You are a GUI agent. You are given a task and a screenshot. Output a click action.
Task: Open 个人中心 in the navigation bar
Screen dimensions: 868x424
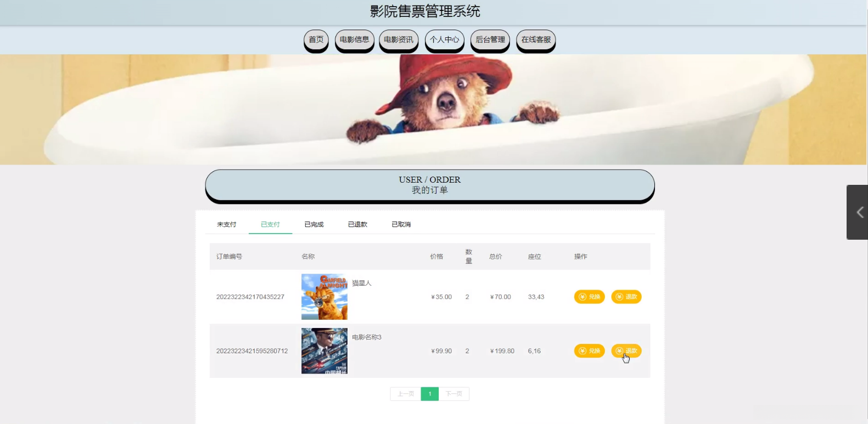pos(445,40)
